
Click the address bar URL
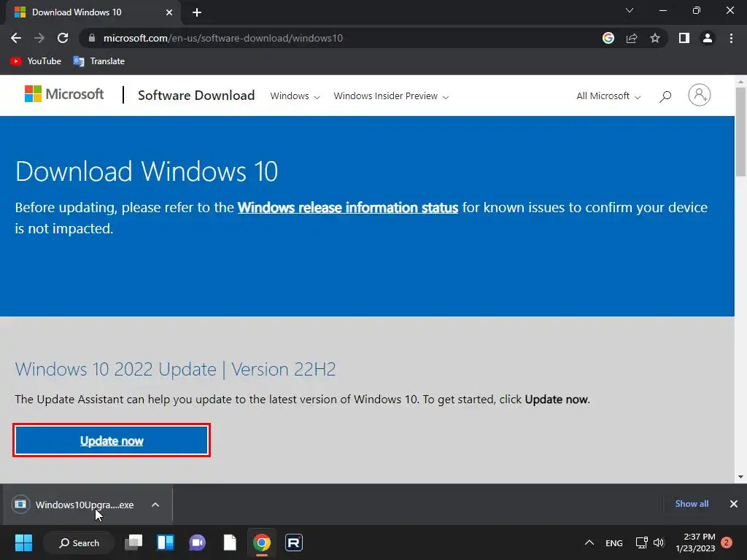point(223,38)
